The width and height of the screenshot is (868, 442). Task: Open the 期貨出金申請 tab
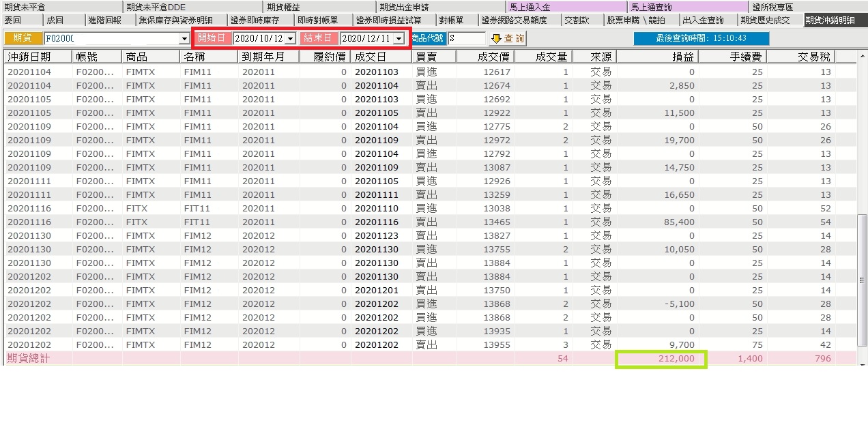coord(442,7)
